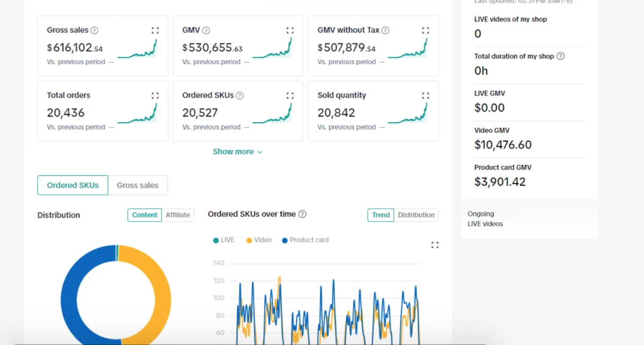The width and height of the screenshot is (644, 345).
Task: Click the 0h total duration value
Action: pyautogui.click(x=481, y=70)
